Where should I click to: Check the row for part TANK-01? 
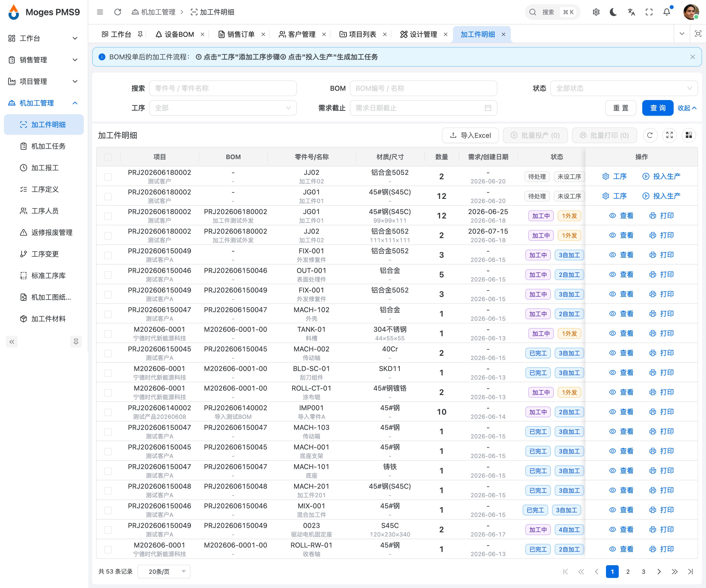click(x=108, y=334)
